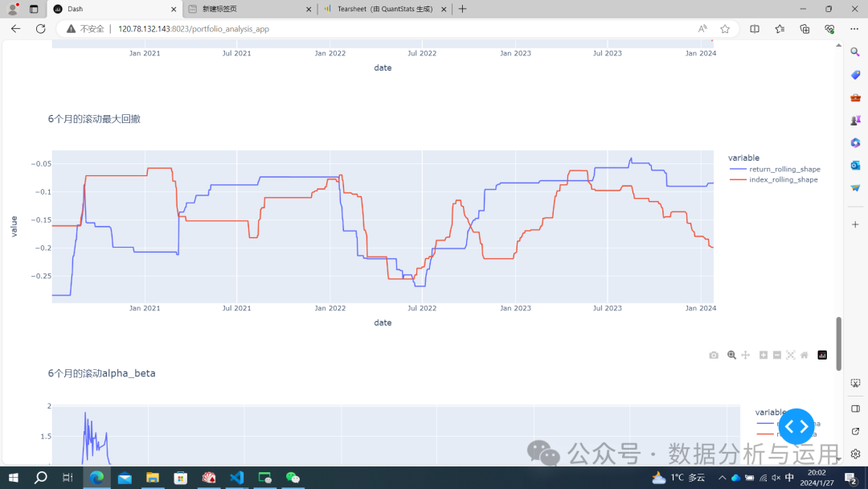The height and width of the screenshot is (489, 868).
Task: Switch the 中 input method indicator
Action: coord(789,478)
